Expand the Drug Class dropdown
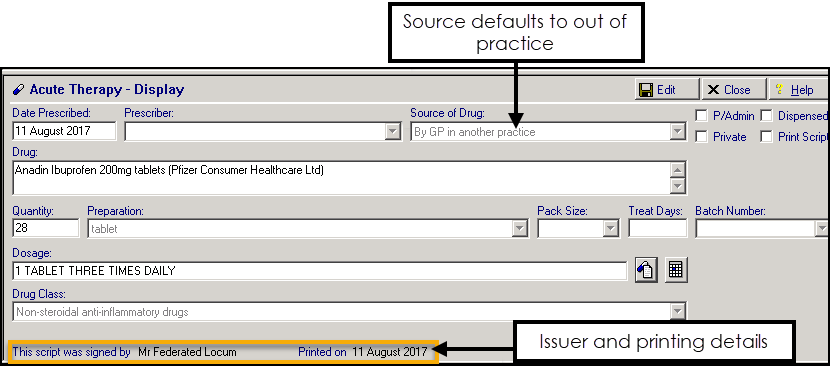The width and height of the screenshot is (830, 366). point(678,312)
